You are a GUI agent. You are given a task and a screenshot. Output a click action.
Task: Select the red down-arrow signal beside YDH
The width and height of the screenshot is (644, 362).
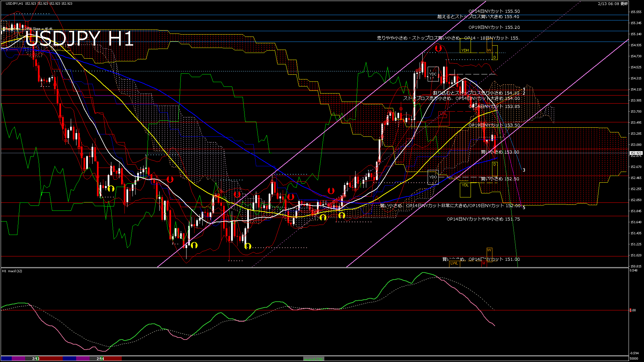coord(438,49)
